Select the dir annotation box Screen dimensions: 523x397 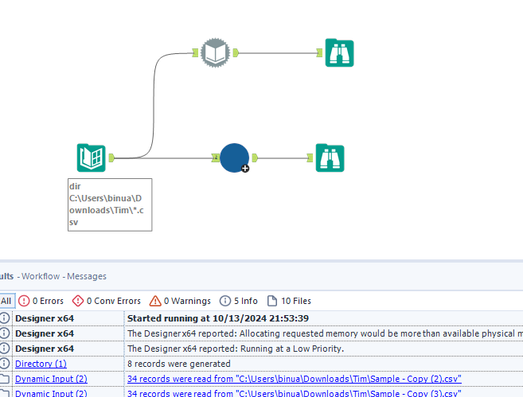click(x=110, y=205)
